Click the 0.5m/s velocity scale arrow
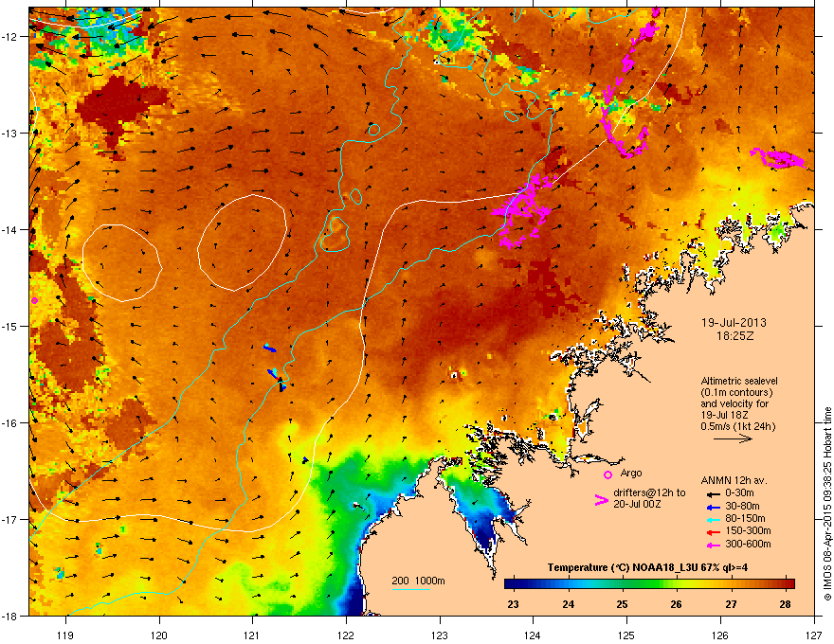The width and height of the screenshot is (834, 644). [x=733, y=438]
